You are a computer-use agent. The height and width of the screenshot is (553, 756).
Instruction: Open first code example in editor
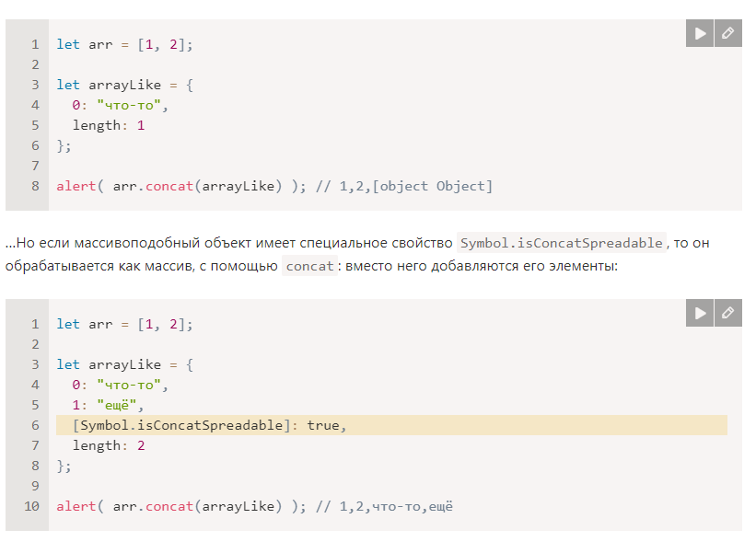coord(728,33)
